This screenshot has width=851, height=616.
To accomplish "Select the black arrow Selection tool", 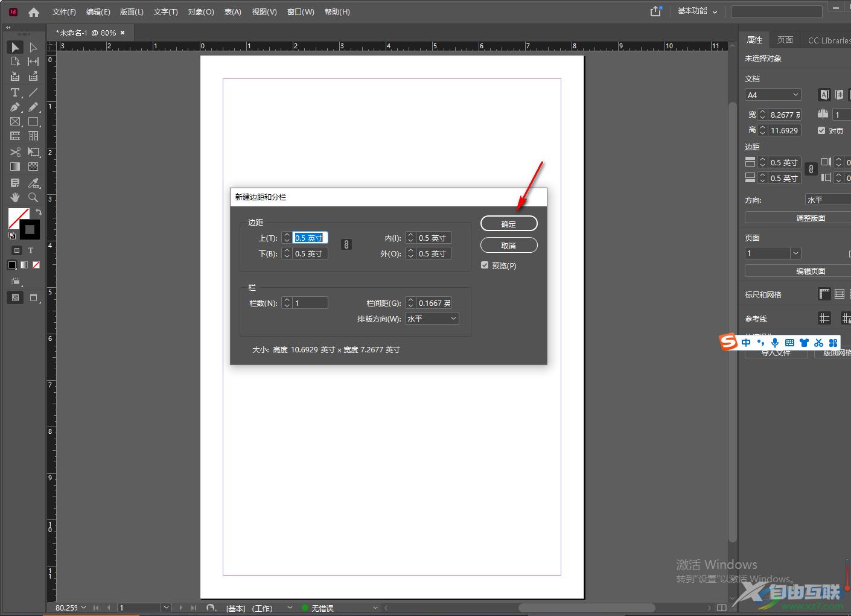I will [15, 47].
